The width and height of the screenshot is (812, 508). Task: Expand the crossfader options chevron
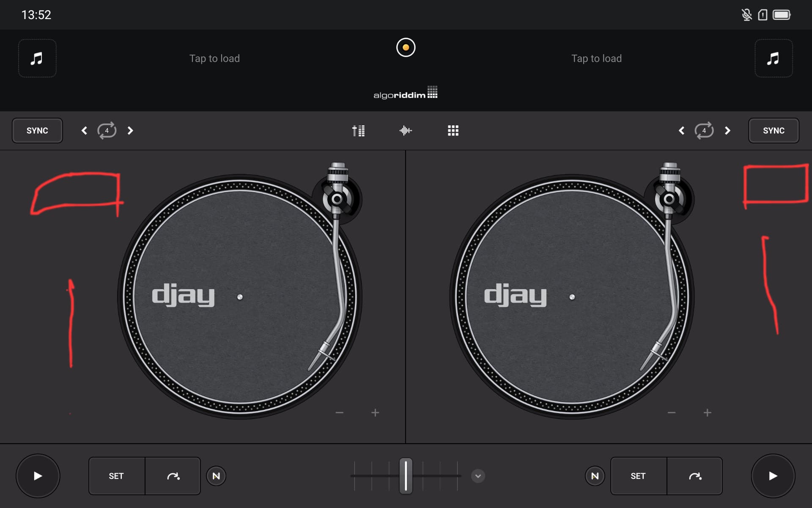[x=478, y=476]
